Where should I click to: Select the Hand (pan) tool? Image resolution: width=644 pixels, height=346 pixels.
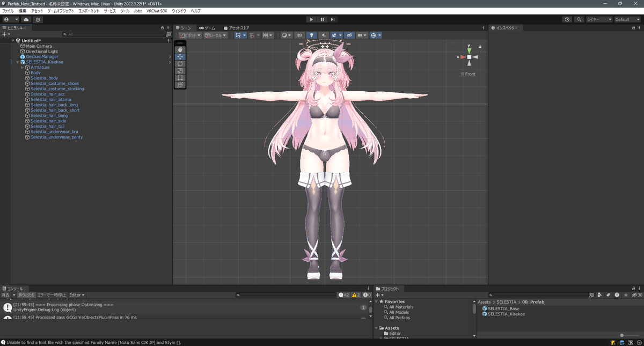(180, 49)
